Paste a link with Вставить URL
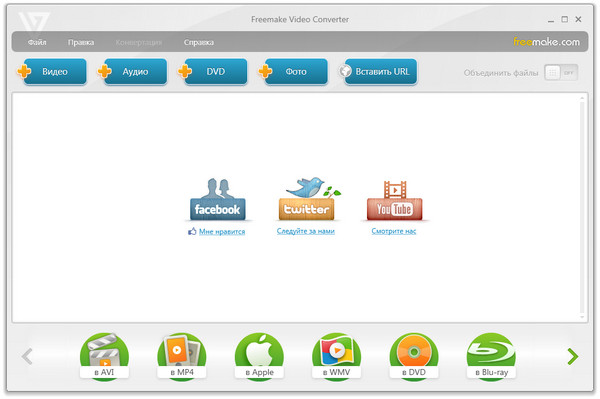Viewport: 600px width, 399px height. 378,72
